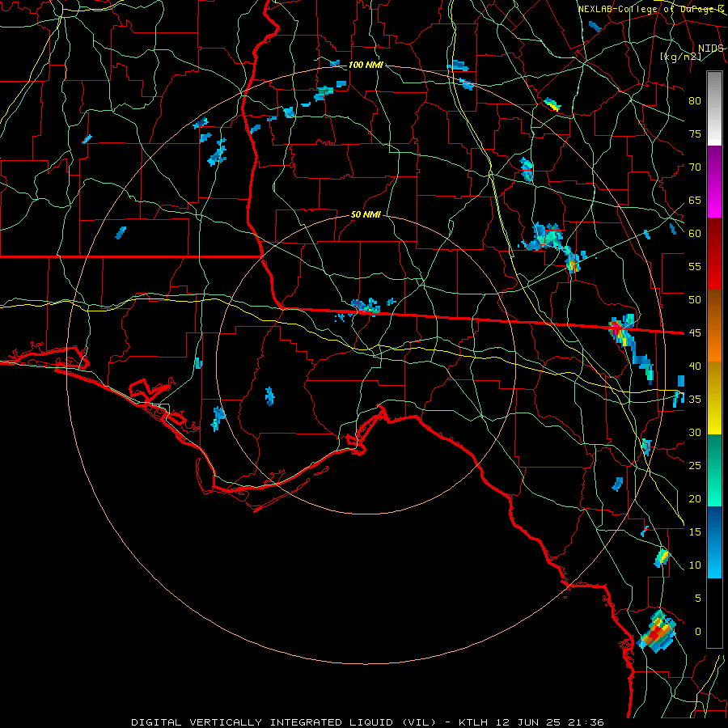
Task: Select the 0 value on the VIL scale
Action: [x=698, y=632]
